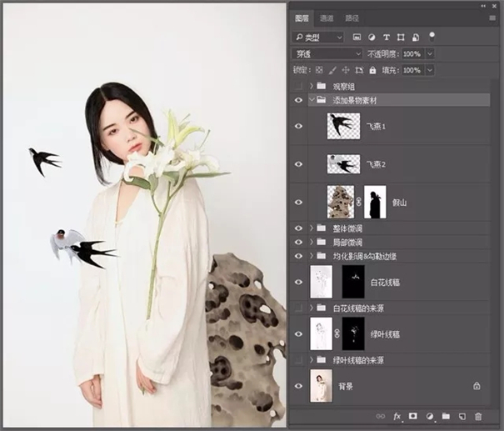Viewport: 504px width, 431px height.
Task: Show the 观察组 group
Action: 299,86
